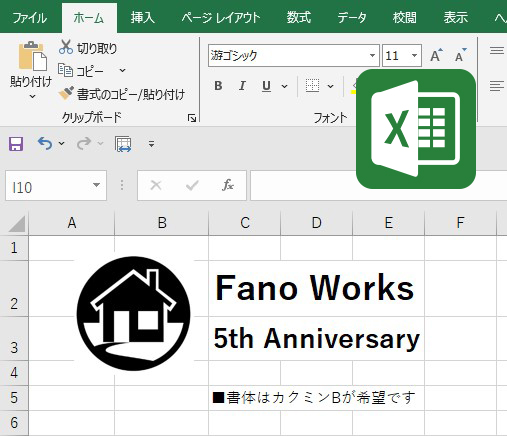Apply cell borders icon
This screenshot has width=507, height=436.
coord(312,86)
